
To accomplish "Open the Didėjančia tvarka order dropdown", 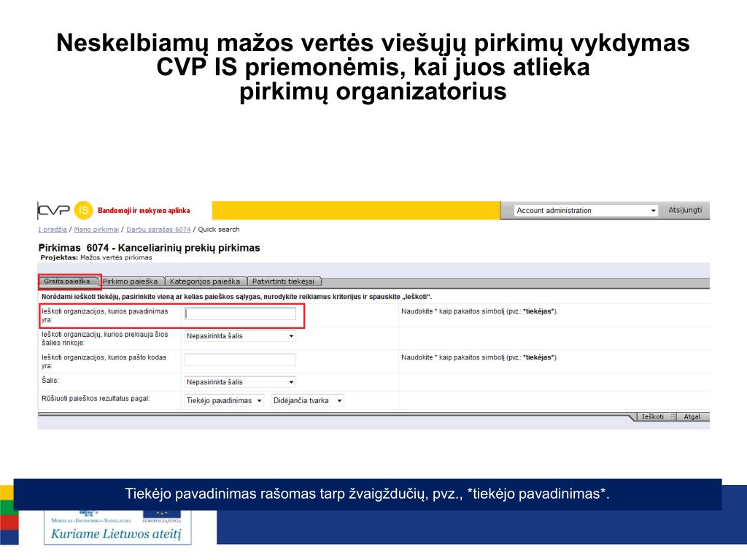I will pyautogui.click(x=308, y=401).
